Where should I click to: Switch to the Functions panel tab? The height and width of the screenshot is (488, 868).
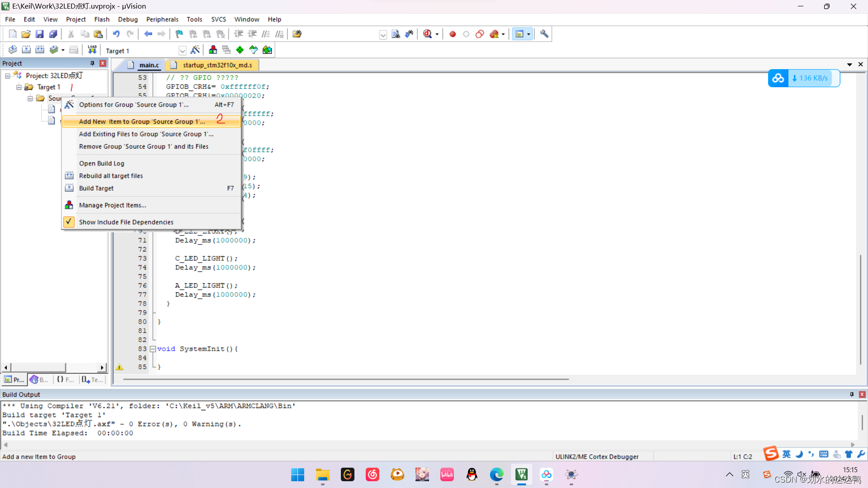tap(66, 380)
